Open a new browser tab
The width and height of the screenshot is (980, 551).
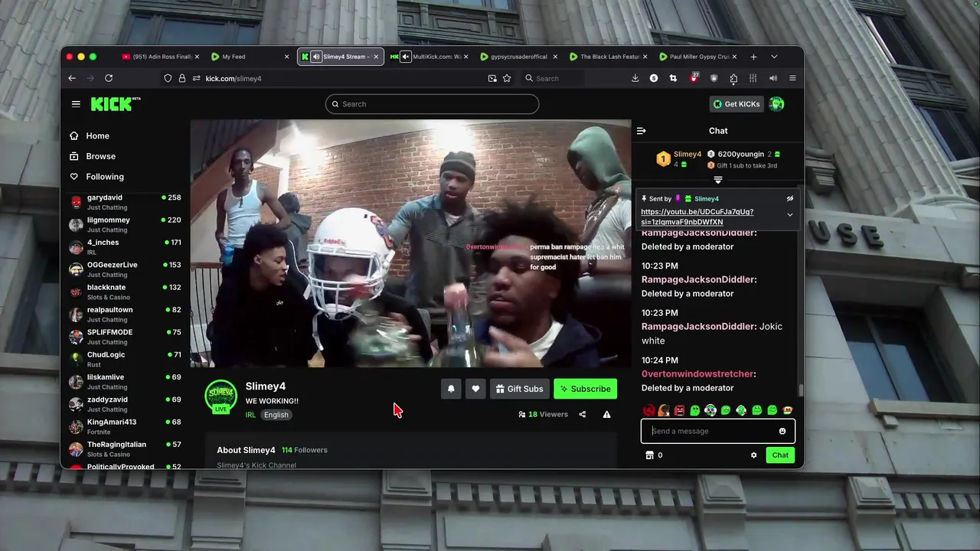[753, 57]
